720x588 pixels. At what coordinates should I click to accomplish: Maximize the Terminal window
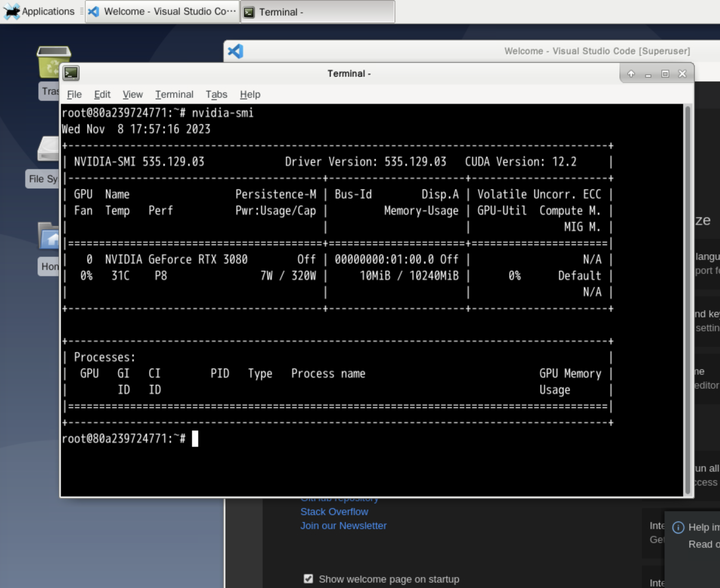click(665, 74)
